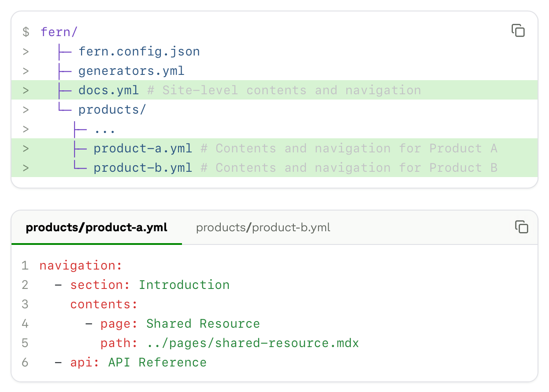Click the ellipsis entry under products/
The width and height of the screenshot is (549, 392).
tap(104, 129)
